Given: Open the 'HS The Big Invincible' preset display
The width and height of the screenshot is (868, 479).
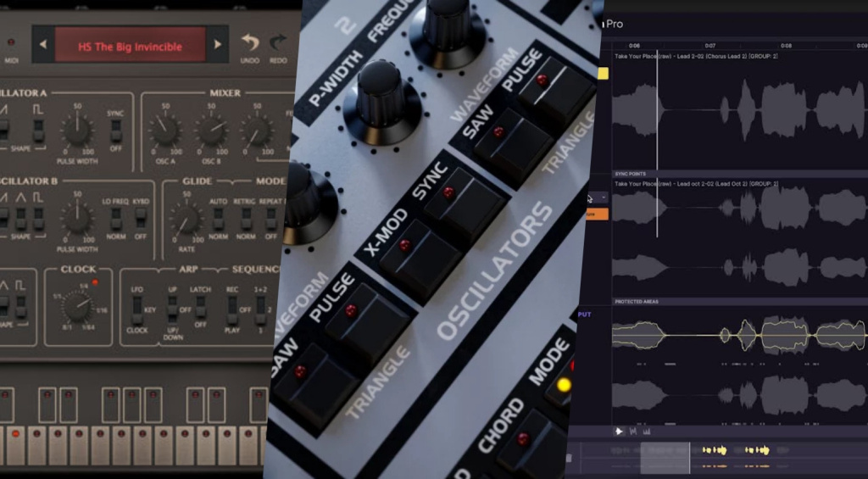Looking at the screenshot, I should [x=130, y=44].
